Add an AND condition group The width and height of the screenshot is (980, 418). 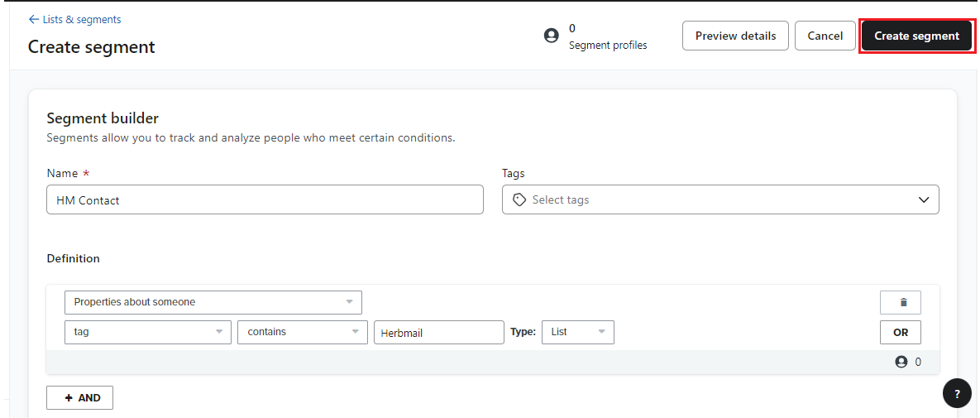click(x=80, y=397)
